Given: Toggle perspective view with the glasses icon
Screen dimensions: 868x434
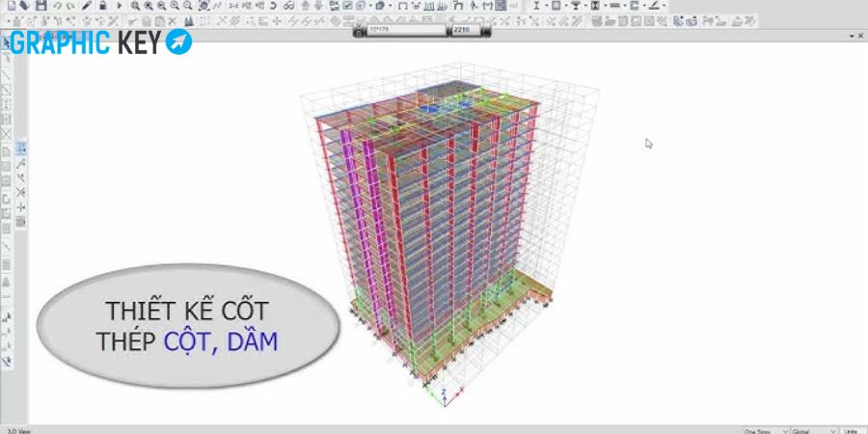Looking at the screenshot, I should click(x=288, y=6).
